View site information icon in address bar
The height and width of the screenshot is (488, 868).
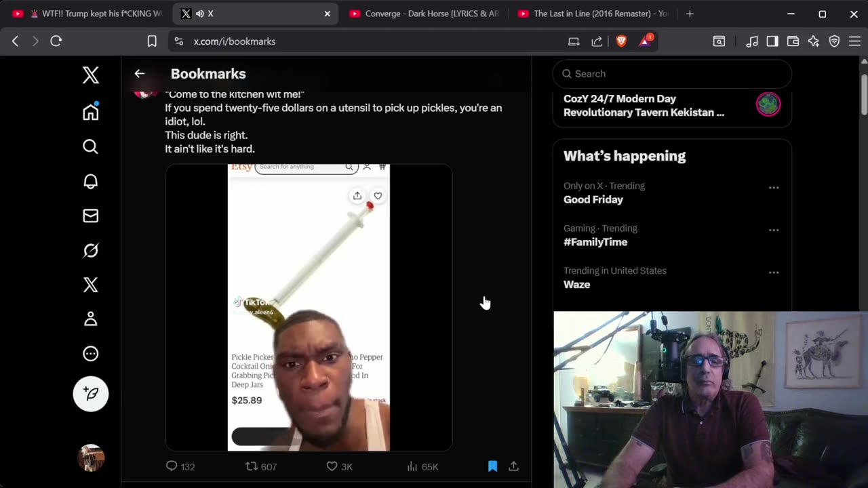coord(178,41)
